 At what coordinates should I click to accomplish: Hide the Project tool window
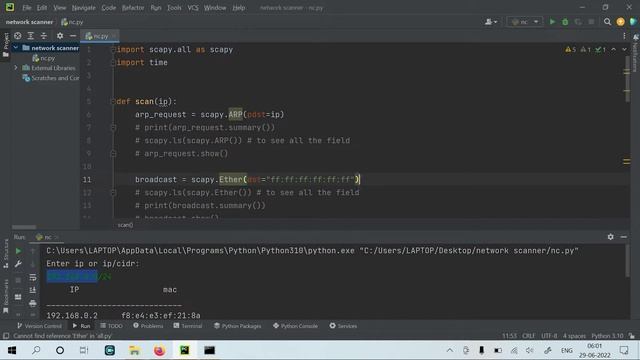[x=73, y=36]
